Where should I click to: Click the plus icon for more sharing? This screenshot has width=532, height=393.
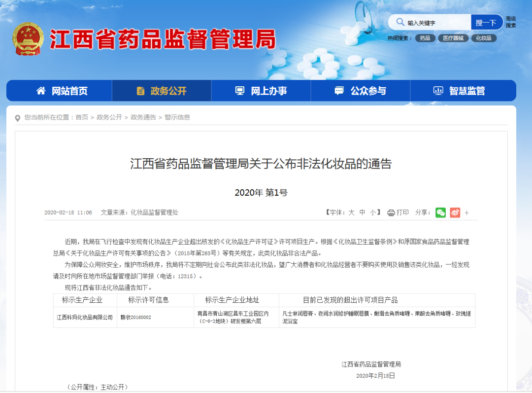[x=467, y=213]
